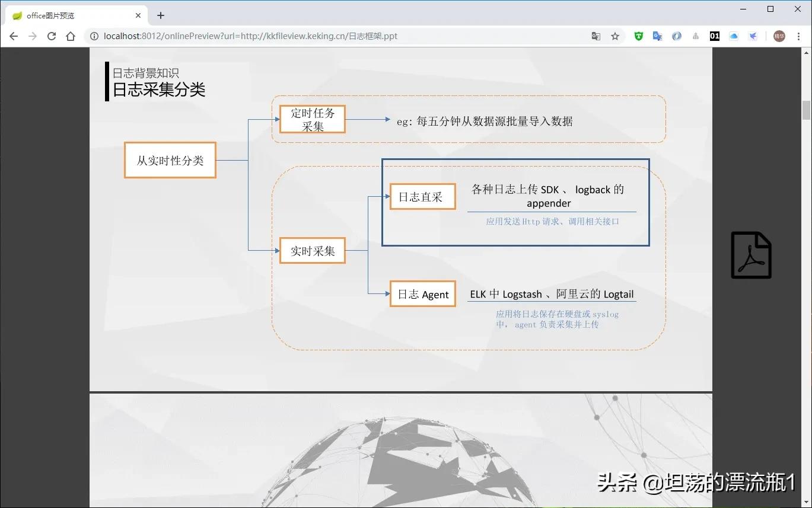812x508 pixels.
Task: Toggle the bookmark star for this page
Action: [615, 36]
